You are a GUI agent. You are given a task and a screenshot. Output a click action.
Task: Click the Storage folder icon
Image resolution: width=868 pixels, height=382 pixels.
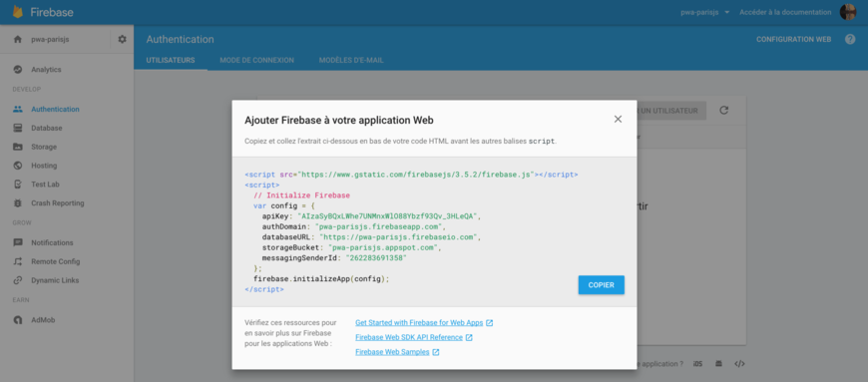(x=18, y=147)
